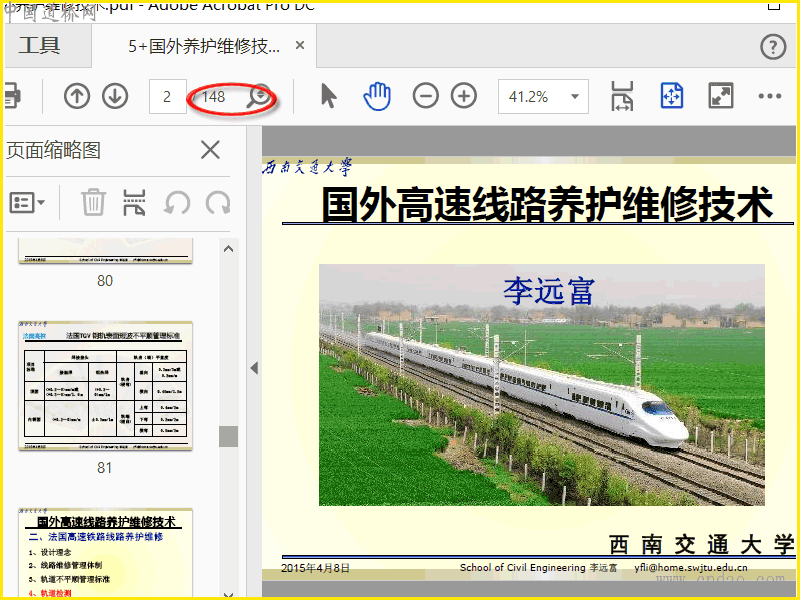Open the thumbnail panel options dropdown
Screen dimensions: 800x600
point(27,203)
